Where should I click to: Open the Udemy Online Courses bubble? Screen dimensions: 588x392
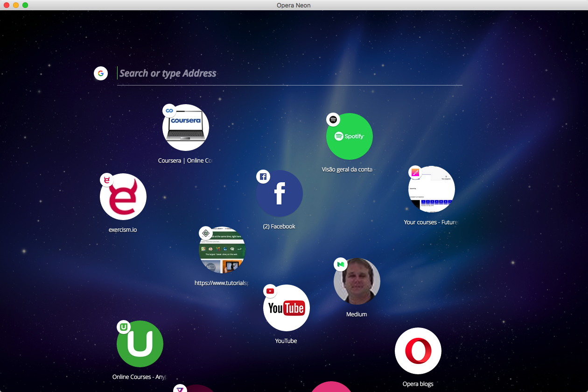tap(140, 344)
